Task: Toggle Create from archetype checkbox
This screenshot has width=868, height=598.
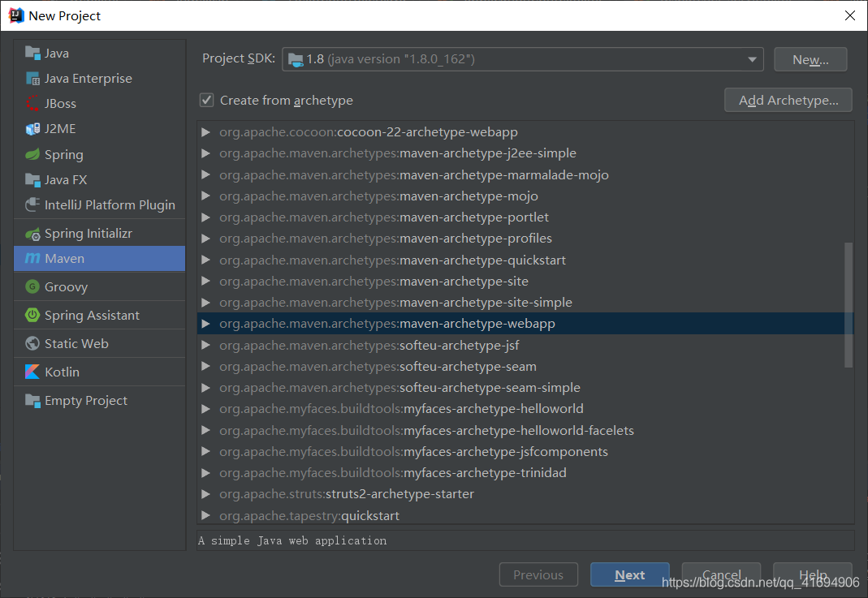Action: [x=206, y=100]
